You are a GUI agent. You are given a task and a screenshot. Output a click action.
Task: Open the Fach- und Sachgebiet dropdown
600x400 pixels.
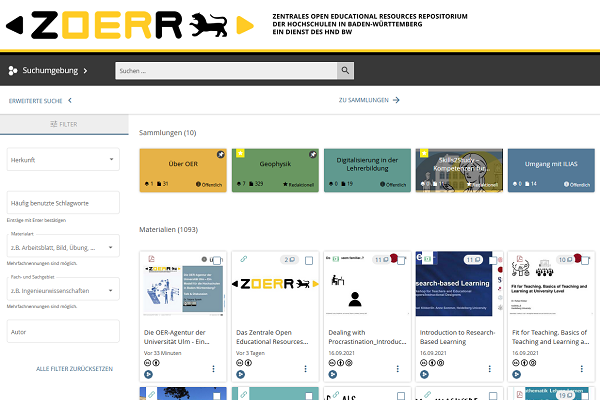click(63, 290)
